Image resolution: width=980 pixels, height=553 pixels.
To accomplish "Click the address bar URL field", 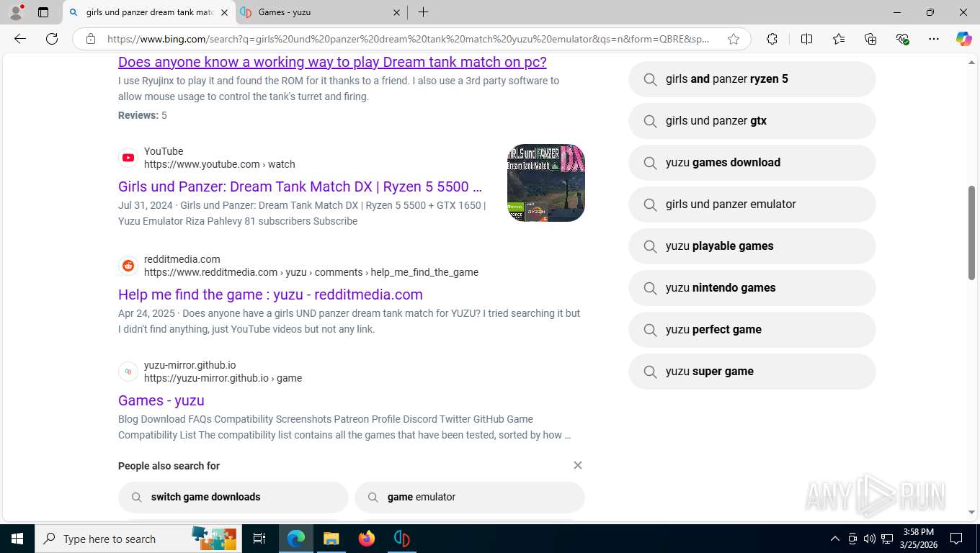I will (x=409, y=39).
